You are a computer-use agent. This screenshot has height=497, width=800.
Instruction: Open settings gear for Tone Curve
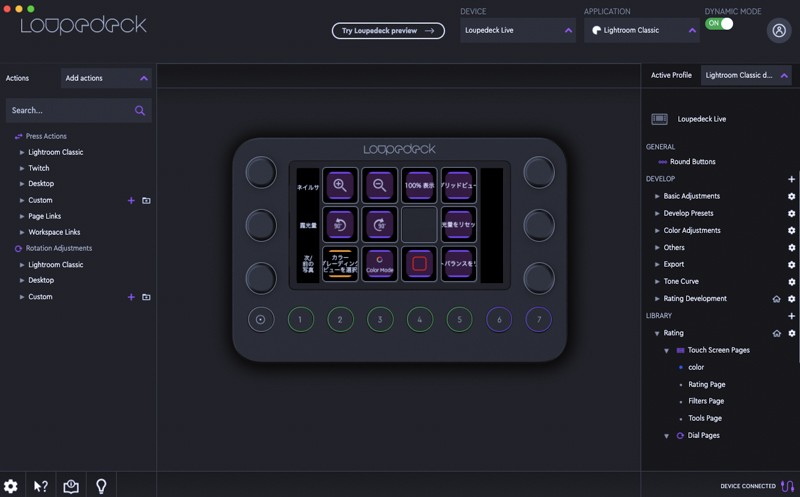791,282
